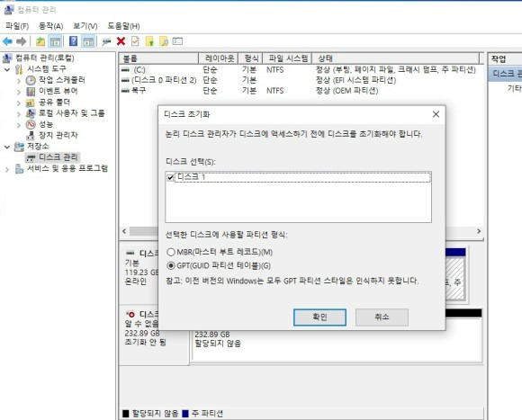This screenshot has width=522, height=420.
Task: Select GPT(GUID 파티션 테이블) radio button
Action: [x=171, y=265]
